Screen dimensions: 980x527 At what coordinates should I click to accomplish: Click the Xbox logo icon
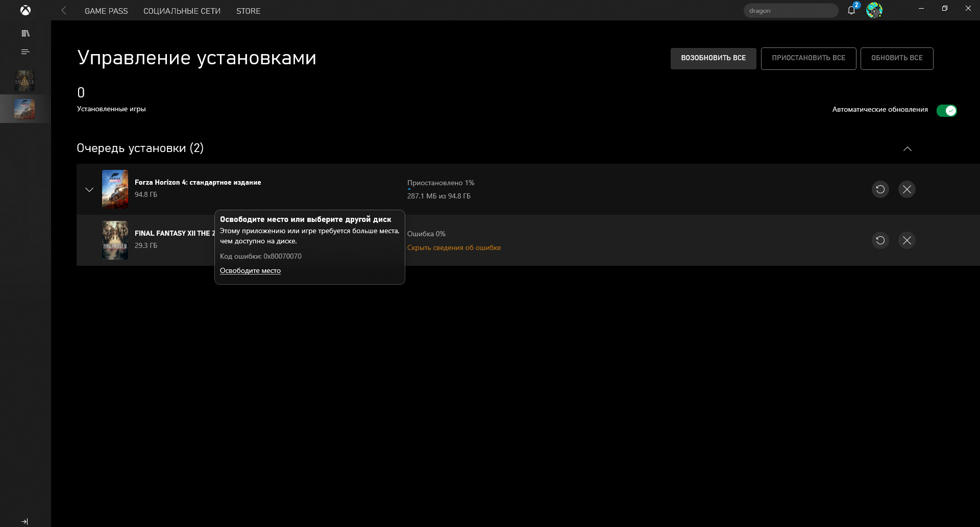(25, 10)
